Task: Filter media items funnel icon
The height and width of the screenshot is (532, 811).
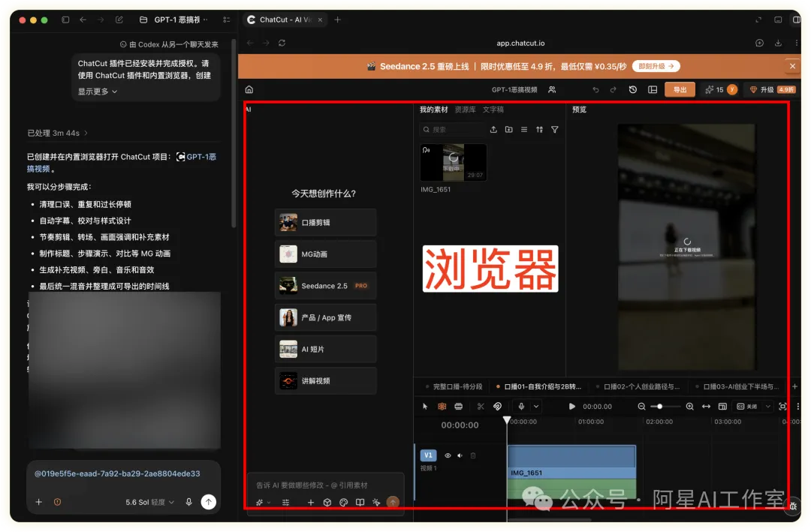Action: tap(554, 130)
